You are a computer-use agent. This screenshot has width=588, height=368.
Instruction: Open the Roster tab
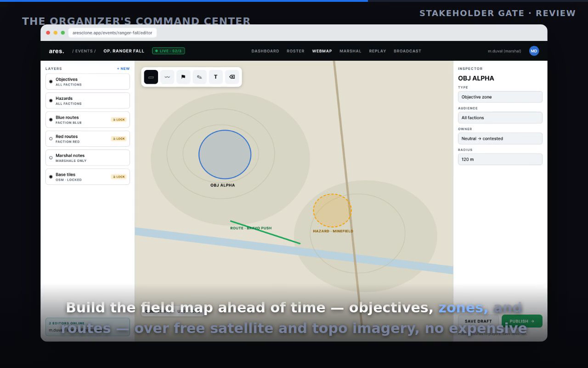295,51
